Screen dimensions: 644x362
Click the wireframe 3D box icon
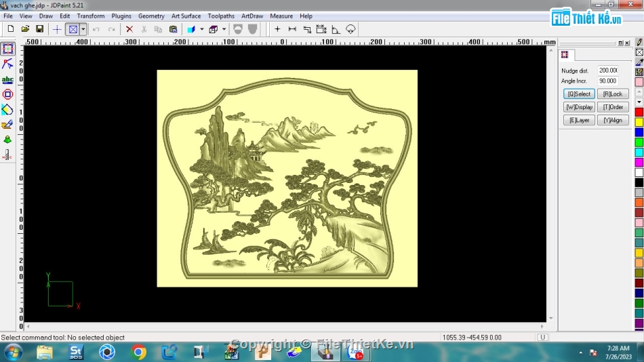click(213, 29)
